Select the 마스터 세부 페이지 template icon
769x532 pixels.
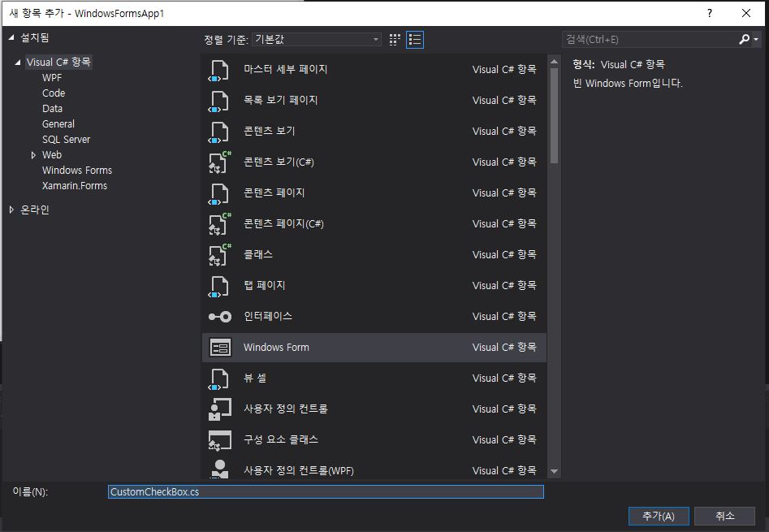point(220,70)
